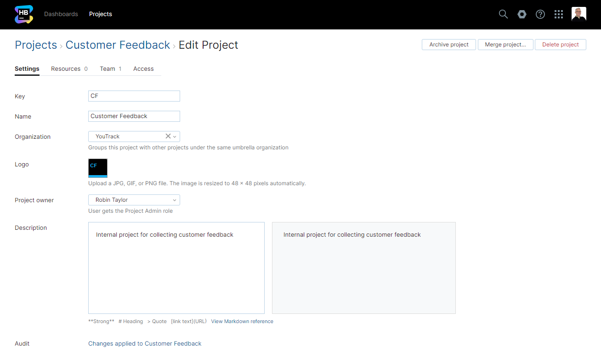Open Merge project dialog
The height and width of the screenshot is (364, 601).
click(505, 45)
